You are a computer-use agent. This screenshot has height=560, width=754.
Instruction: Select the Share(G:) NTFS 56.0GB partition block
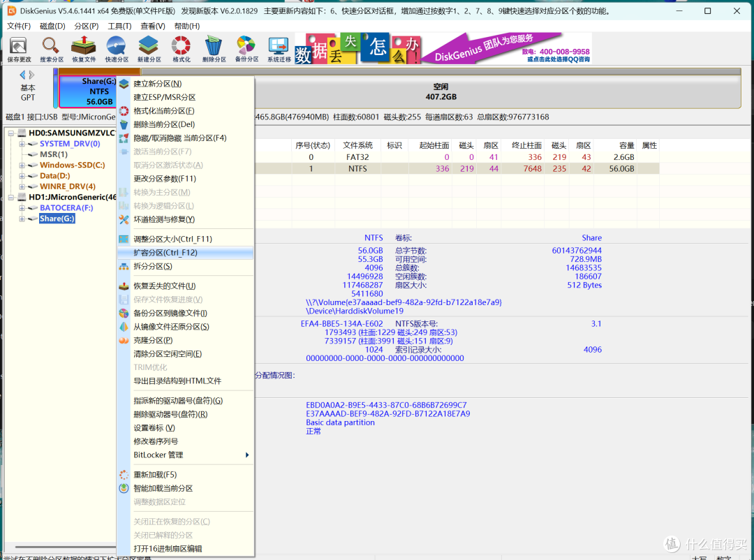click(x=88, y=91)
